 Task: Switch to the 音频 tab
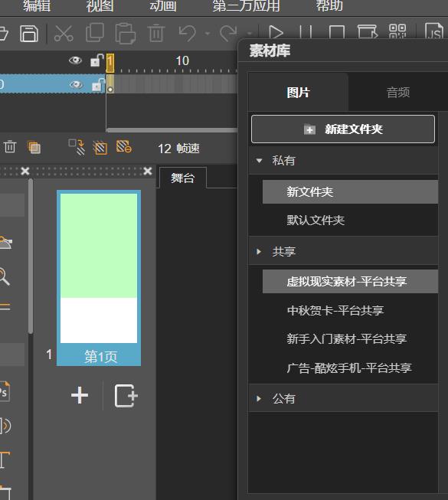pyautogui.click(x=398, y=93)
